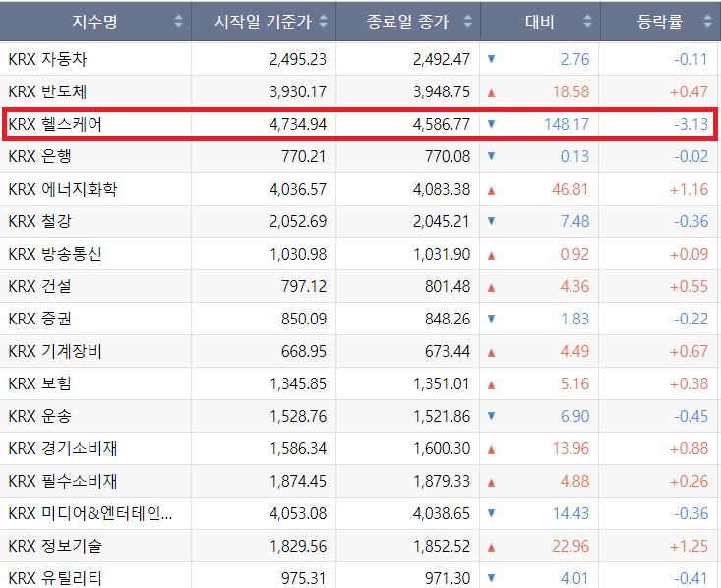The width and height of the screenshot is (721, 588).
Task: Select the KRX 철강 index name
Action: pos(39,221)
